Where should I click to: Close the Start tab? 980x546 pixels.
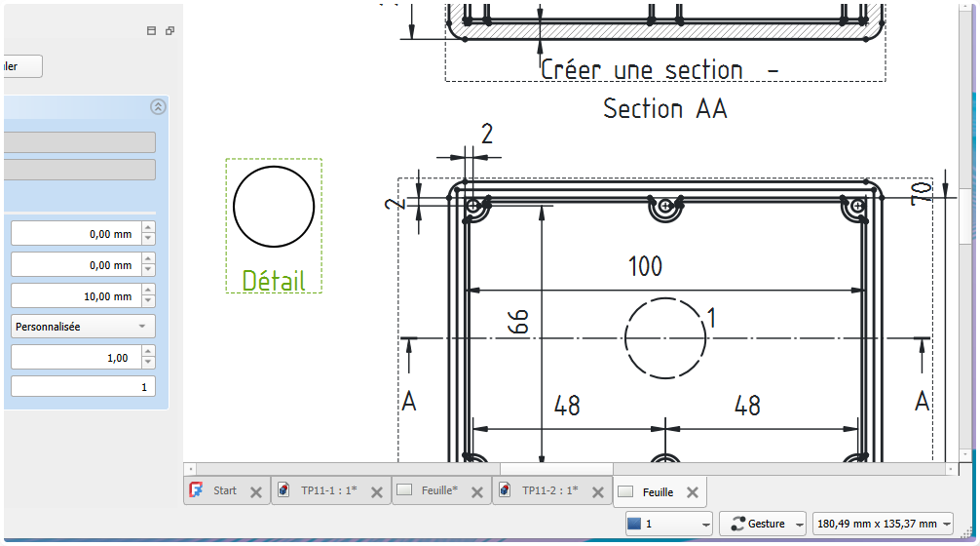[255, 492]
